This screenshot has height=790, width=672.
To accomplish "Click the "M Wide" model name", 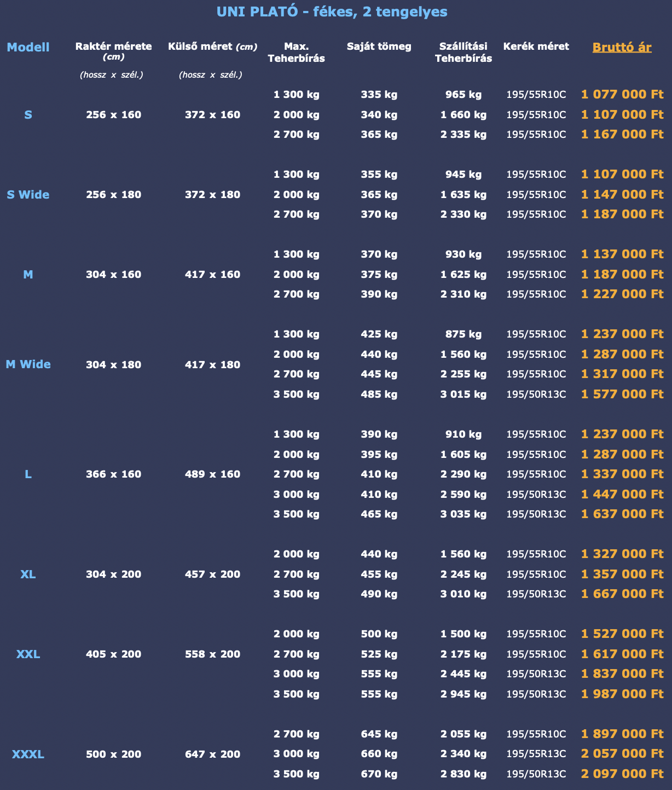I will (x=28, y=364).
